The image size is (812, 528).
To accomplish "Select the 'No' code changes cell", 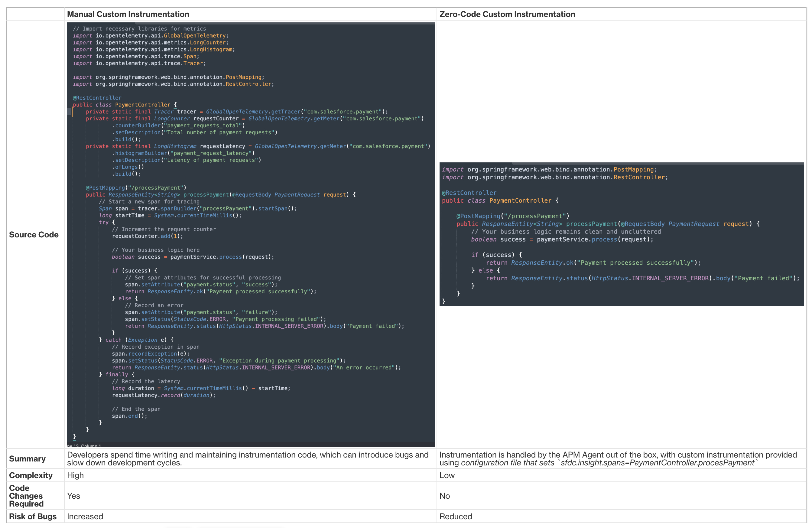I will (x=445, y=496).
